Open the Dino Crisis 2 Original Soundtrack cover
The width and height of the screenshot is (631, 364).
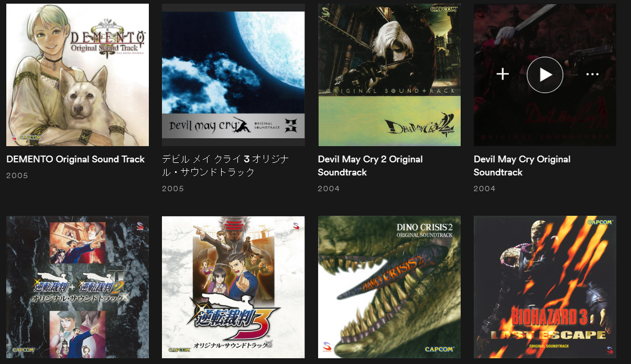[x=389, y=287]
